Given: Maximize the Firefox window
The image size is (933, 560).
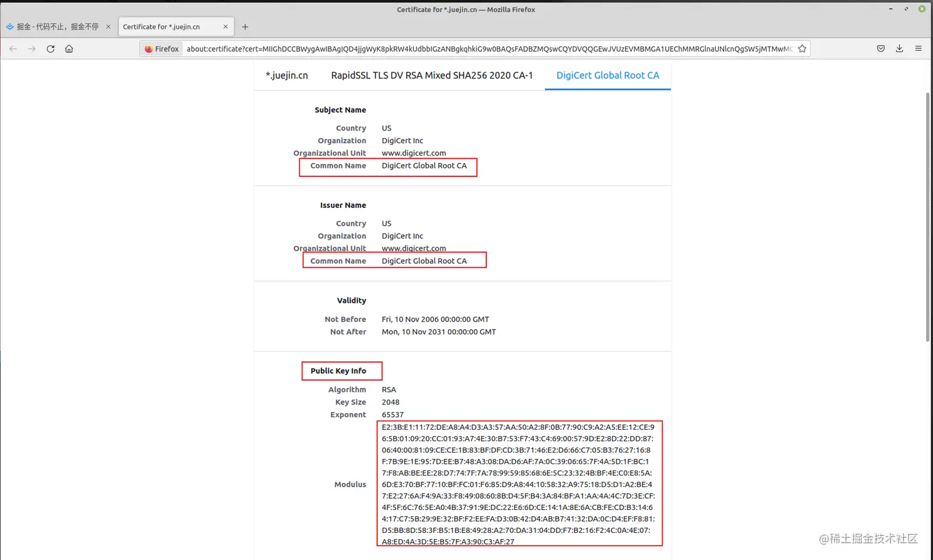Looking at the screenshot, I should [x=906, y=9].
